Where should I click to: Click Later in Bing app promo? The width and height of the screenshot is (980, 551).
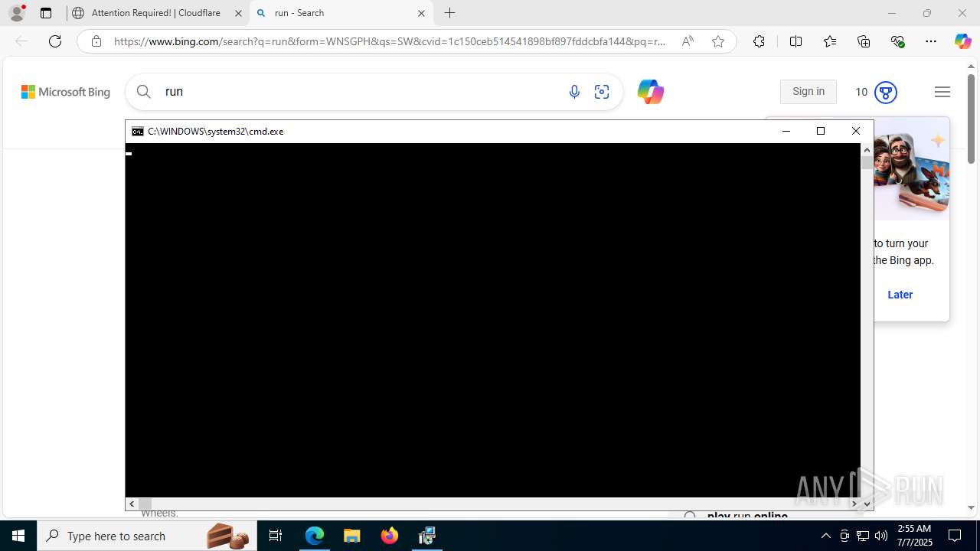(900, 295)
